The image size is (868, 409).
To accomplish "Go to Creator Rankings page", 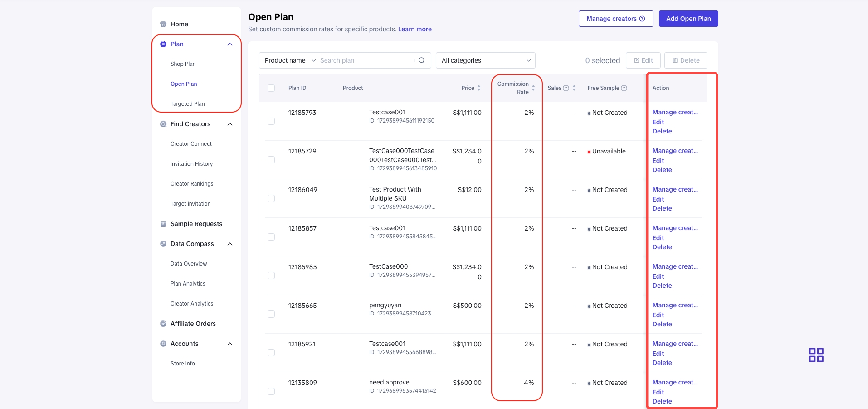I will [191, 184].
